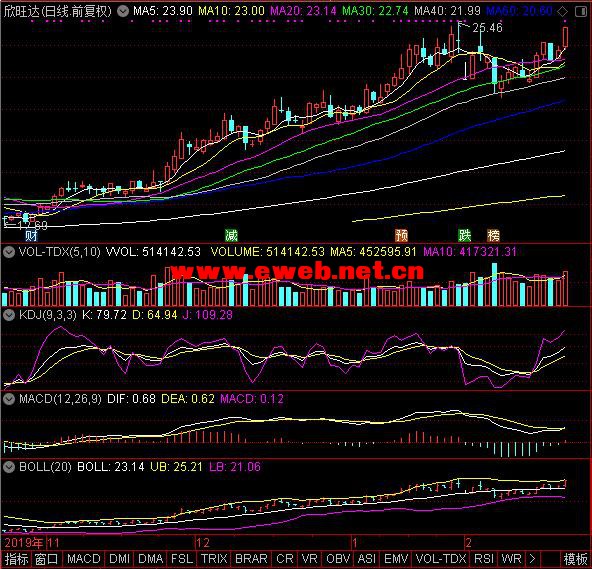This screenshot has width=592, height=569.
Task: Click the 预 forecast event marker
Action: click(x=402, y=236)
